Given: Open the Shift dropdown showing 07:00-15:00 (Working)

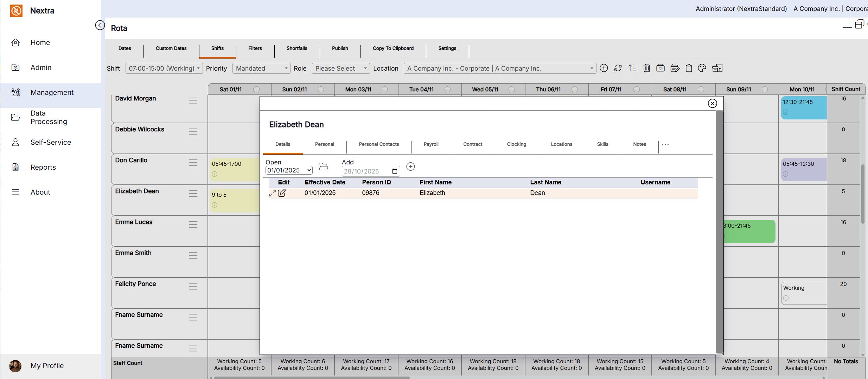Looking at the screenshot, I should (x=164, y=68).
